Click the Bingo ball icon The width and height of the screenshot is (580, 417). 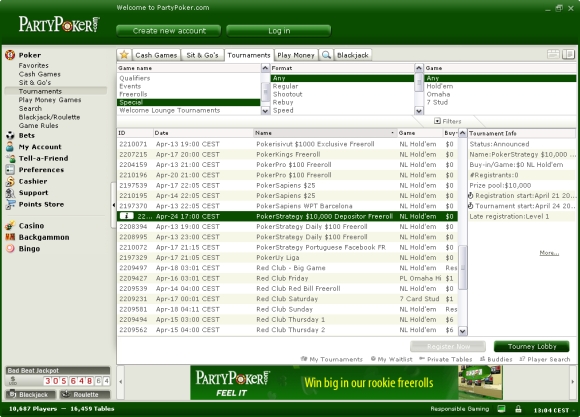[10, 248]
